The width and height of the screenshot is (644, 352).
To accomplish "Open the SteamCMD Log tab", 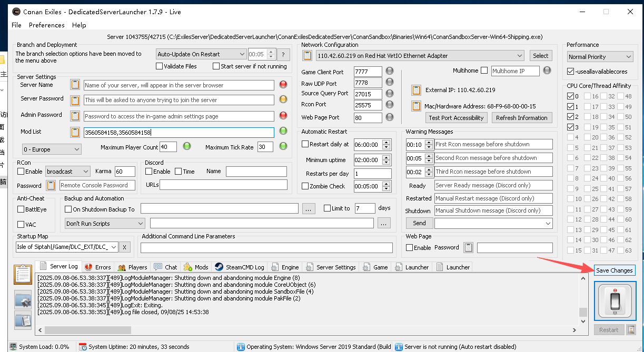I will [x=239, y=267].
